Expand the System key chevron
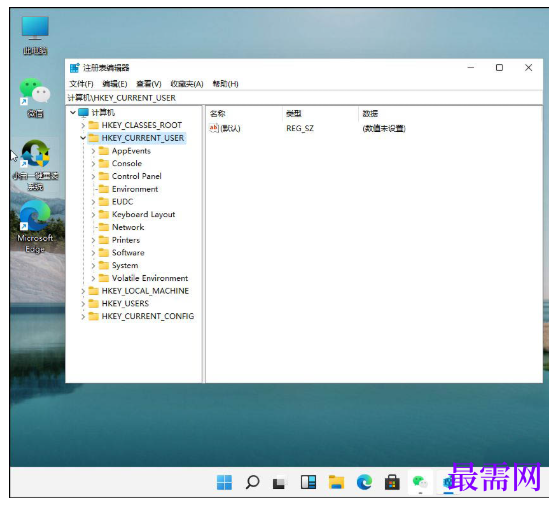This screenshot has height=508, width=560. [93, 265]
